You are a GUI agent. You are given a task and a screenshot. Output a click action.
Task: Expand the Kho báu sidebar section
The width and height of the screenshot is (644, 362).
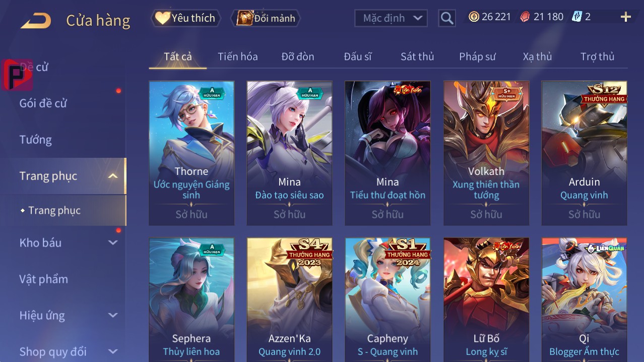tap(113, 243)
